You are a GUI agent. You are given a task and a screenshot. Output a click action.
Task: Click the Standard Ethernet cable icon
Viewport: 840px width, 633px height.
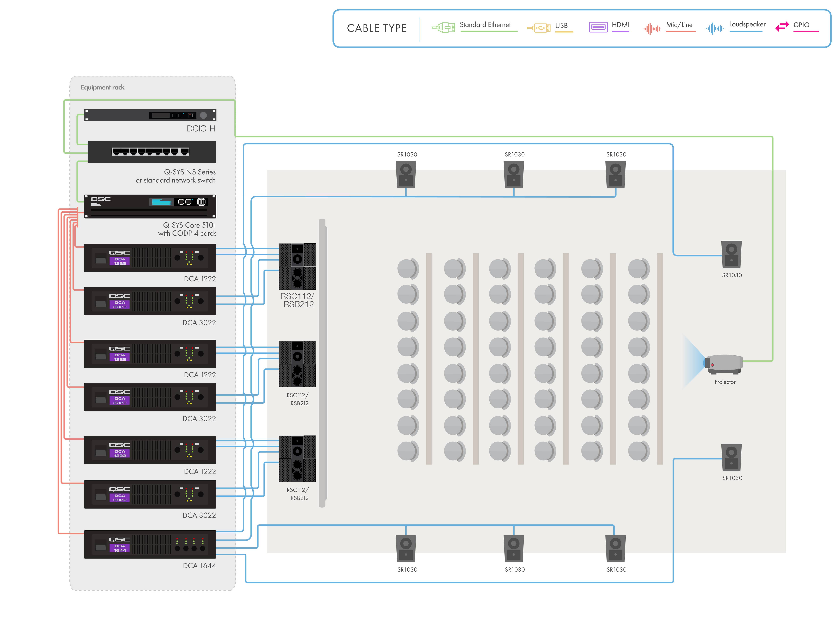coord(443,27)
